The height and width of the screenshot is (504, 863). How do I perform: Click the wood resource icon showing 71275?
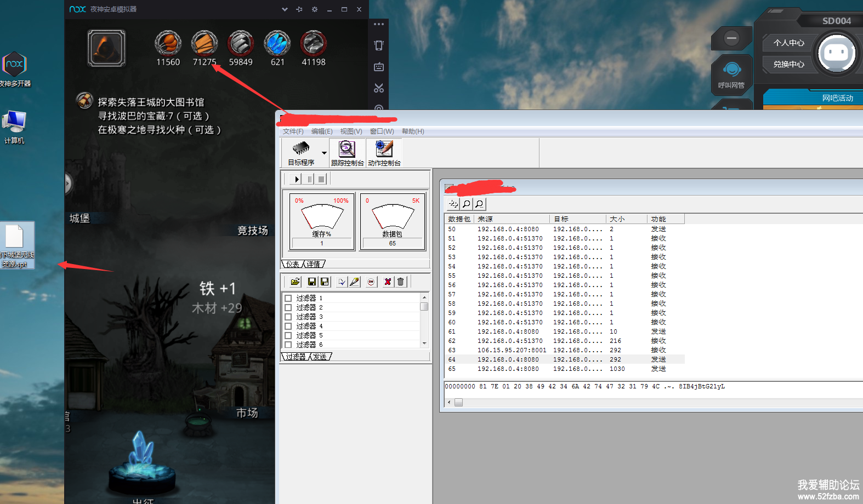coord(204,43)
